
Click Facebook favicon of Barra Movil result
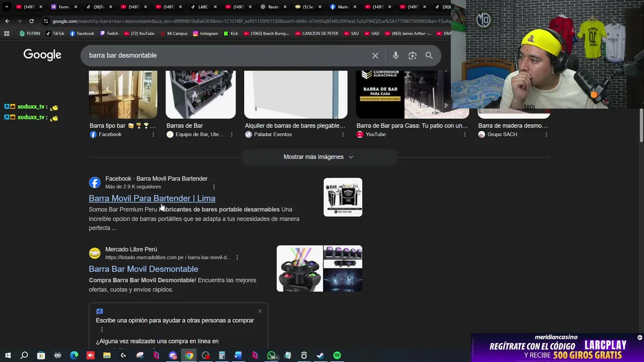pyautogui.click(x=95, y=183)
